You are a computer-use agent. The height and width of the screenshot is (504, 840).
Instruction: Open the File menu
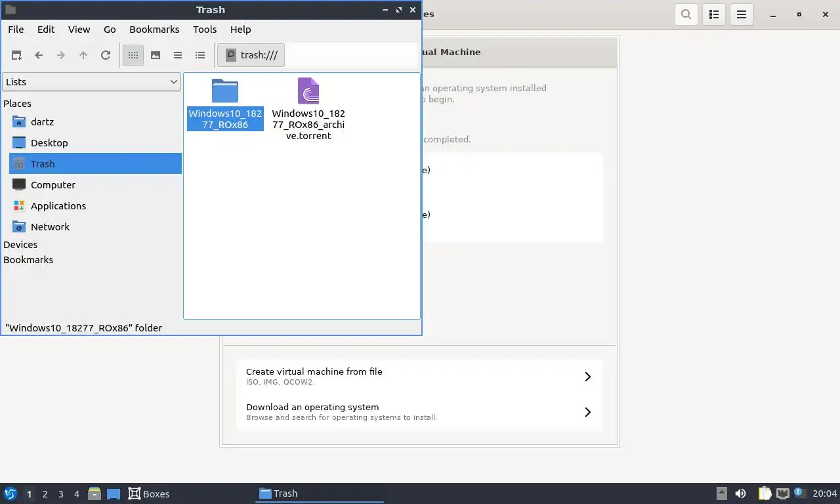coord(16,30)
